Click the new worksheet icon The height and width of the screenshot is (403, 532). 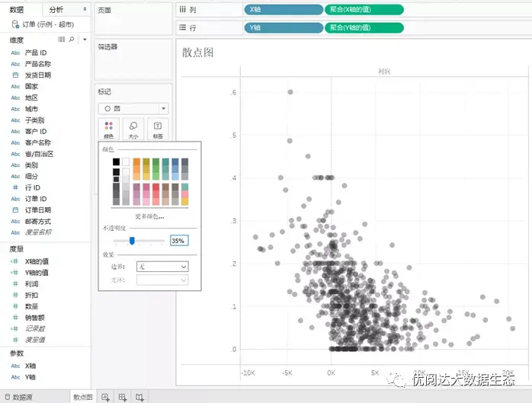coord(105,397)
